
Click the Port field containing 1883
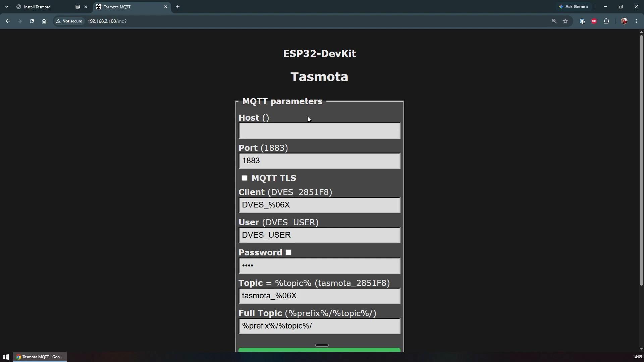pyautogui.click(x=319, y=161)
